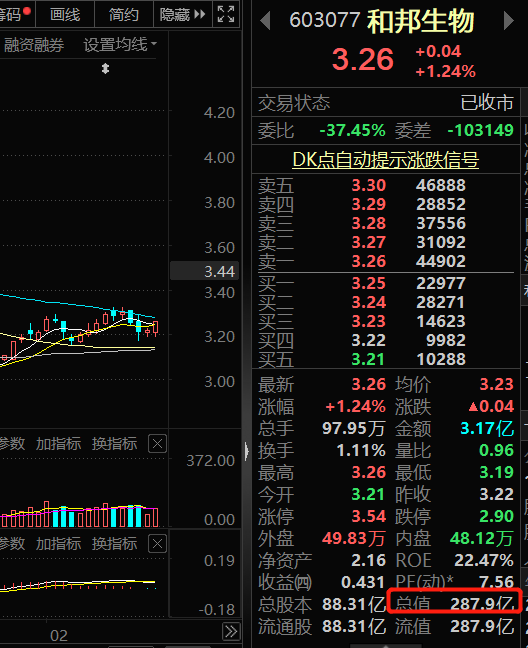Close the MACD indicator sub-panel
Screen dimensions: 528x648
(x=157, y=543)
